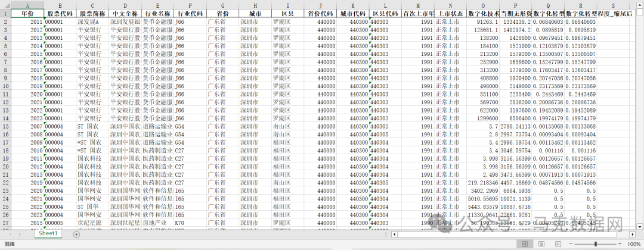Select the year cell 2007
This screenshot has width=644, height=250.
coord(27,127)
